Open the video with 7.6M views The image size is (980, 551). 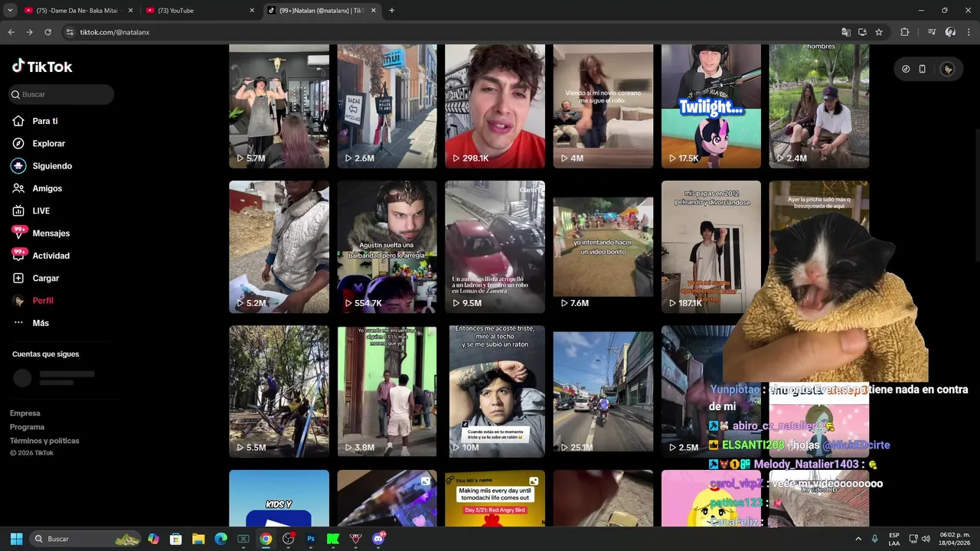[x=603, y=246]
